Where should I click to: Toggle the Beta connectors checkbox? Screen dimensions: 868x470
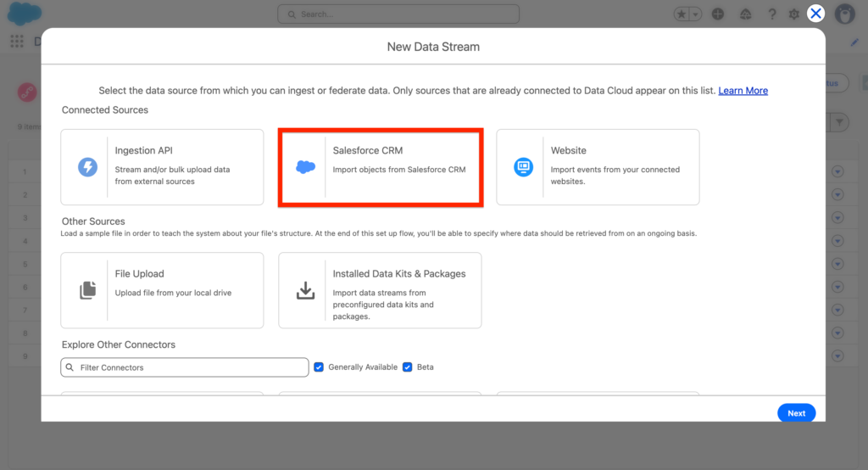pyautogui.click(x=408, y=367)
